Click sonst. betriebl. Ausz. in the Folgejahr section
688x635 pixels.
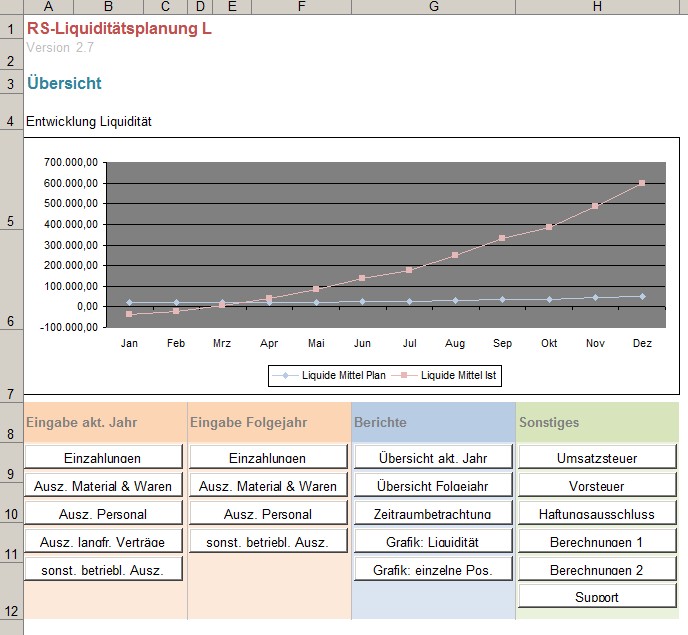tap(268, 542)
